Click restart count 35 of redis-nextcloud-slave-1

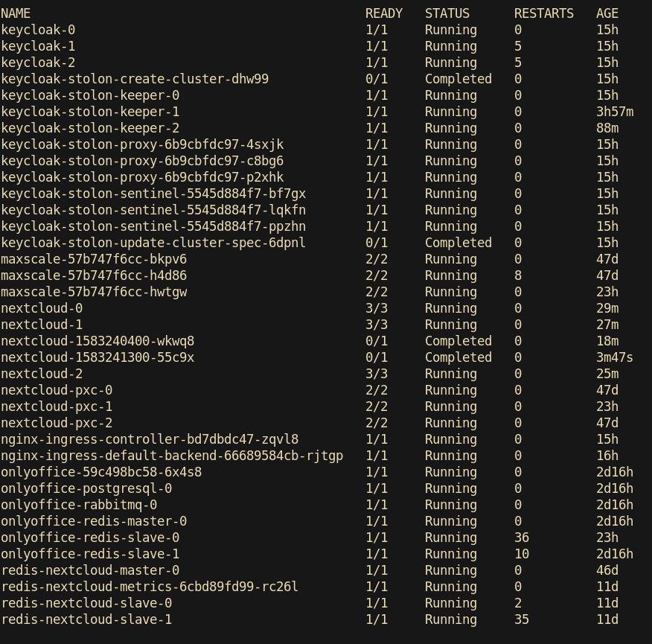tap(522, 619)
